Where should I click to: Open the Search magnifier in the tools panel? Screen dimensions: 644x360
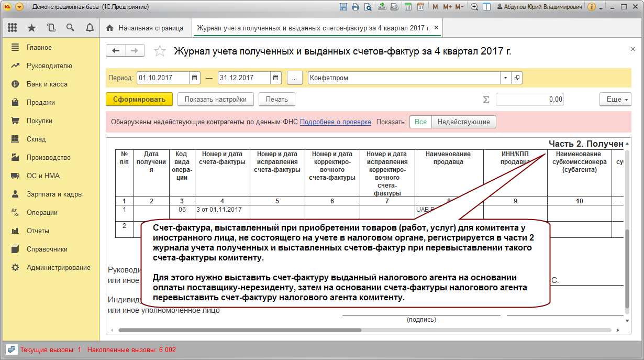[x=70, y=28]
